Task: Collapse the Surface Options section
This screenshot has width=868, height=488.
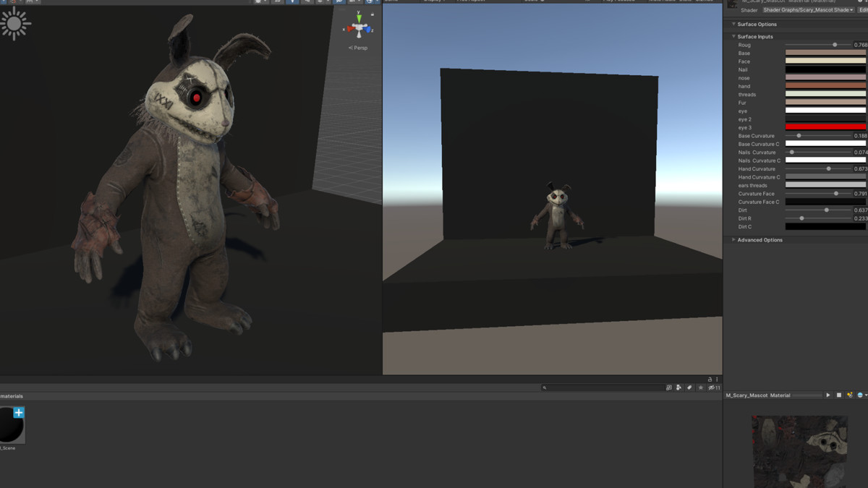Action: [733, 24]
